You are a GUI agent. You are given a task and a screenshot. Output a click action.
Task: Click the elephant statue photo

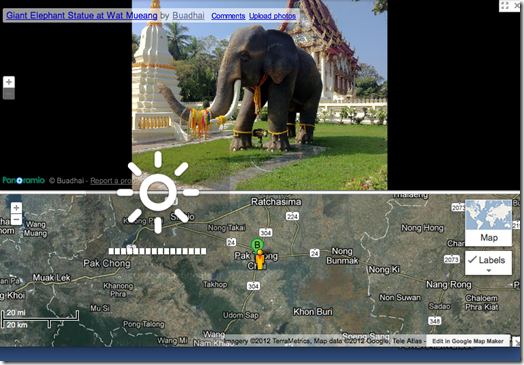tap(260, 95)
